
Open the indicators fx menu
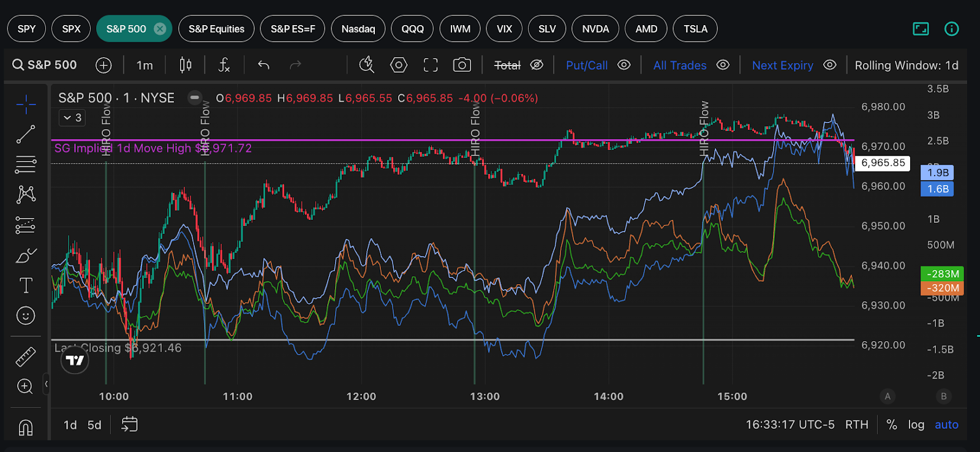click(224, 65)
